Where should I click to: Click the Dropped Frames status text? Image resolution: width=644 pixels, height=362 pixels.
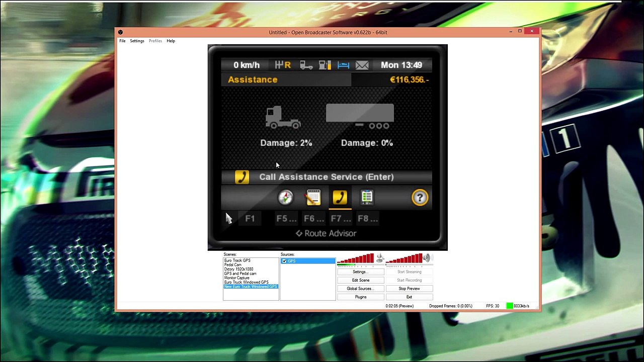click(451, 306)
